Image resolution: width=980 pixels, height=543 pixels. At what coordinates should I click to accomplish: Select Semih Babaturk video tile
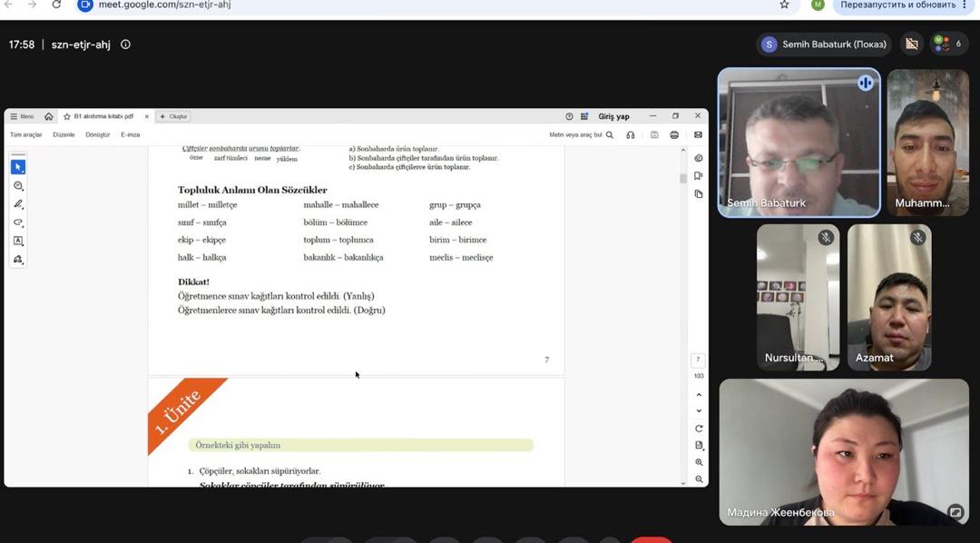point(799,143)
